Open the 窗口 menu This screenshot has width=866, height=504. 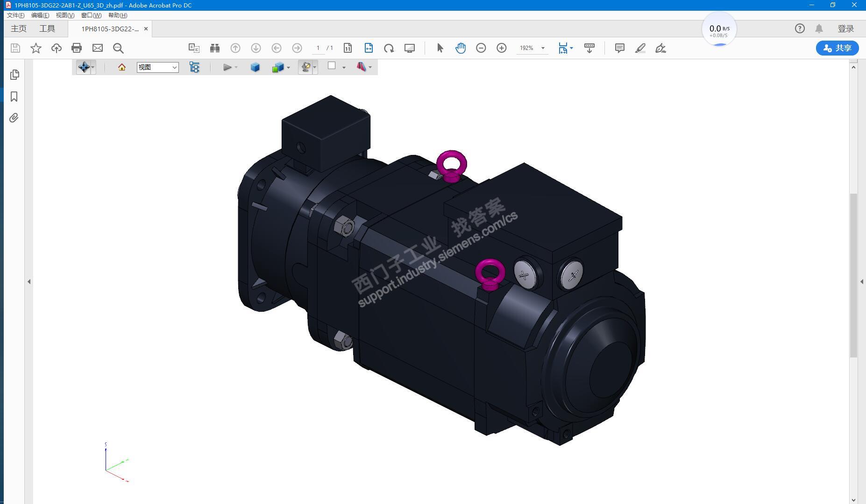pos(91,15)
